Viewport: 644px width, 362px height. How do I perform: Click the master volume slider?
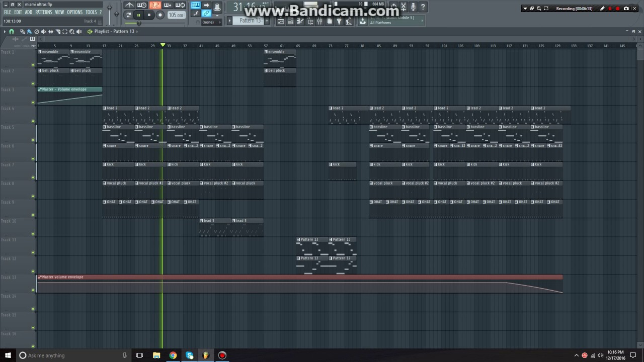(110, 14)
